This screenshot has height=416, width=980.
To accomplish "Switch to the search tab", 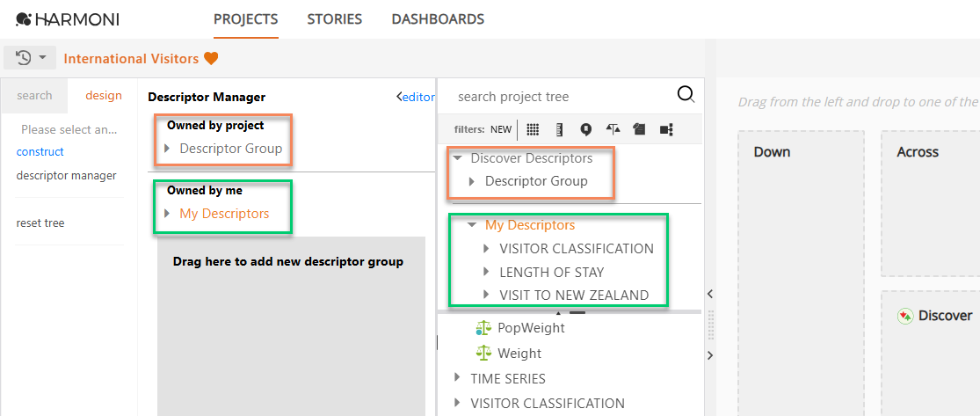I will [x=34, y=96].
